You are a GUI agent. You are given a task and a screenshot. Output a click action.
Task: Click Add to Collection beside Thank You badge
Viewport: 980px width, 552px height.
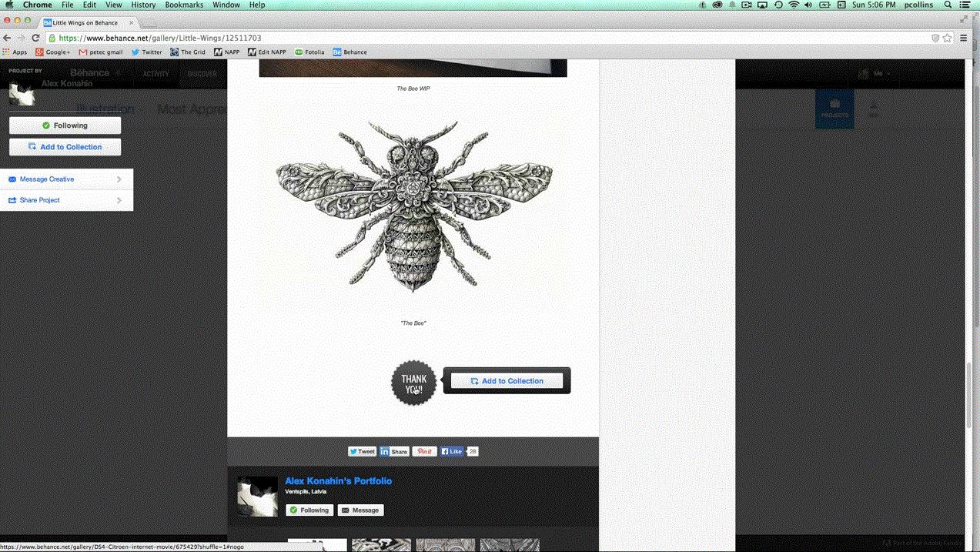(x=507, y=381)
